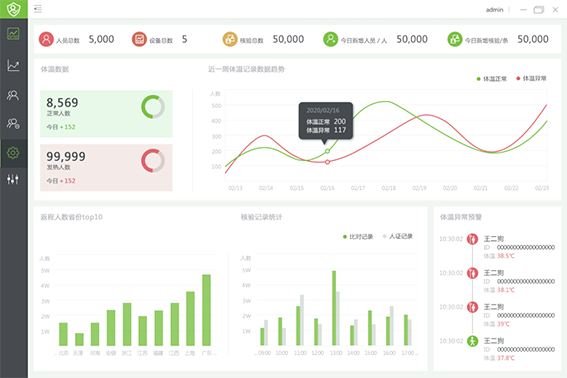This screenshot has height=378, width=567.
Task: Open the personnel settings icon with gear badge
Action: [x=13, y=124]
